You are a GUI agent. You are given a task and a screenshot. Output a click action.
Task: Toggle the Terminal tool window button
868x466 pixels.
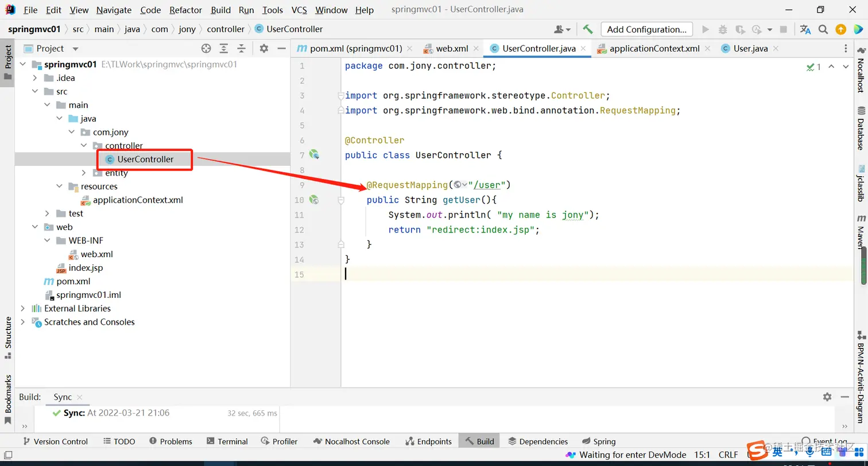pyautogui.click(x=227, y=441)
